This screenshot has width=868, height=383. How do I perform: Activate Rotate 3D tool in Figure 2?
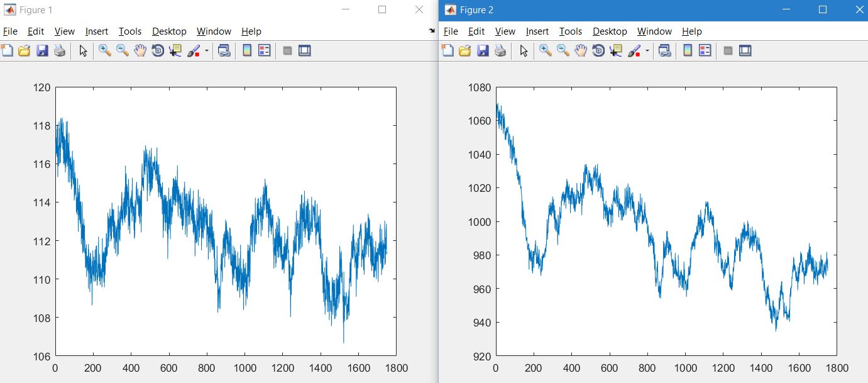pos(598,51)
